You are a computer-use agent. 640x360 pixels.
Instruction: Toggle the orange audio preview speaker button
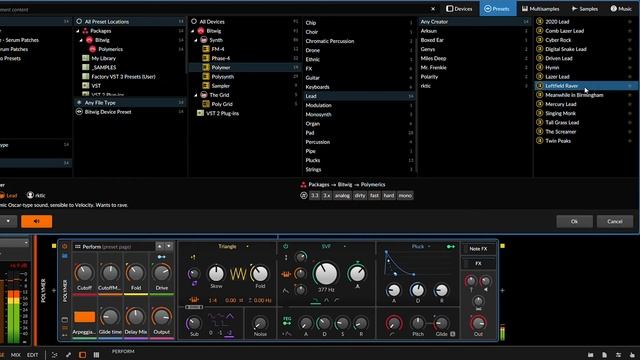click(36, 221)
